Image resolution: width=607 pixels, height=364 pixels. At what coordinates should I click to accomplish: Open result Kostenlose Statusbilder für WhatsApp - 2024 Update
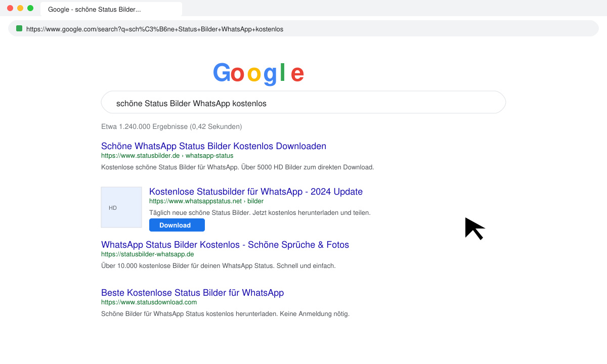(x=256, y=192)
